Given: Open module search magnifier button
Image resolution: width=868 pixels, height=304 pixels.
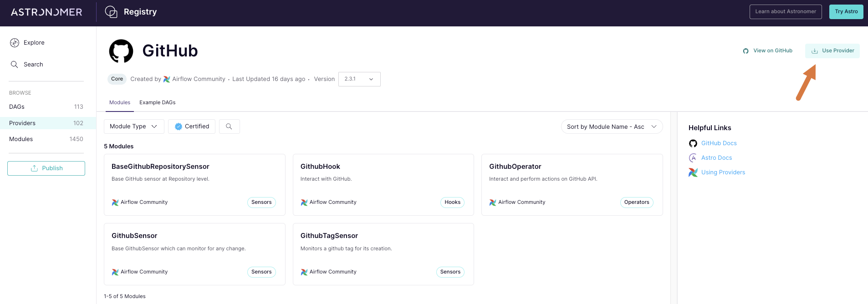Looking at the screenshot, I should [229, 127].
